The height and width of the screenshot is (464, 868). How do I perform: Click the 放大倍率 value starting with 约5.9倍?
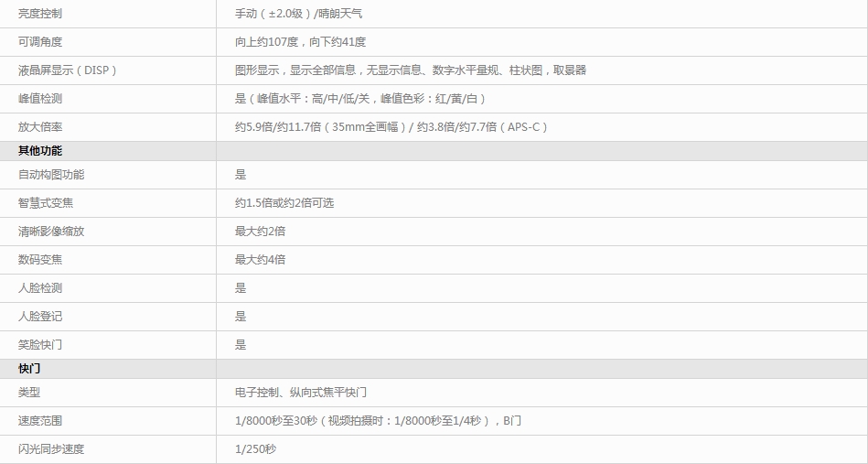click(391, 127)
